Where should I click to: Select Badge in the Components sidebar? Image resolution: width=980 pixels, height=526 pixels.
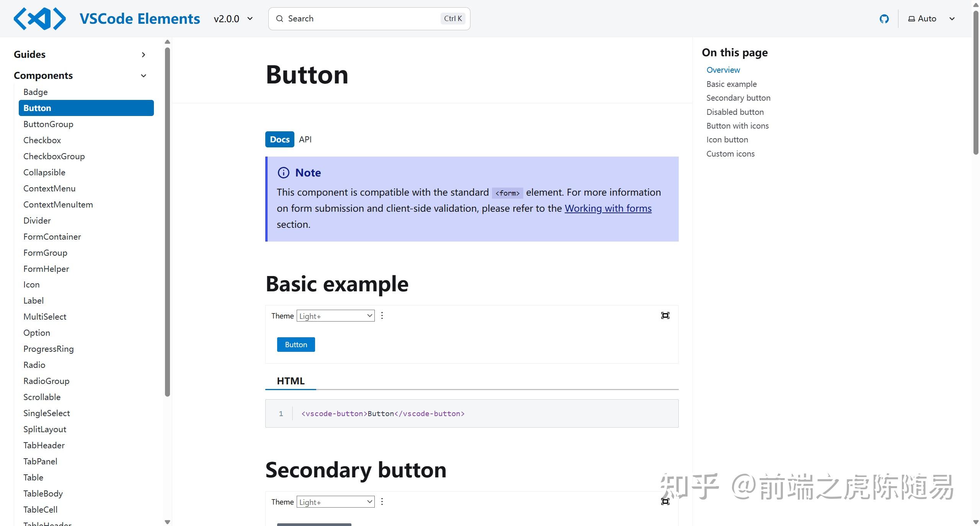pos(36,92)
